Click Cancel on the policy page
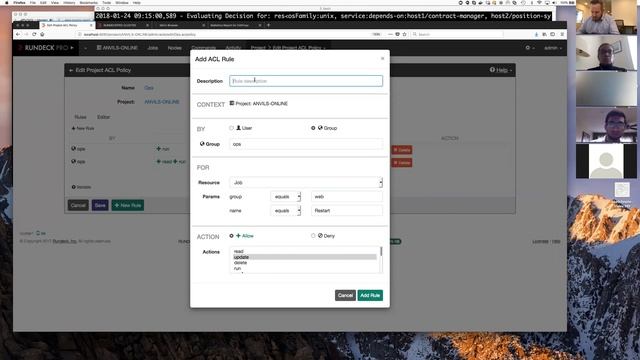The width and height of the screenshot is (640, 360). click(x=78, y=205)
